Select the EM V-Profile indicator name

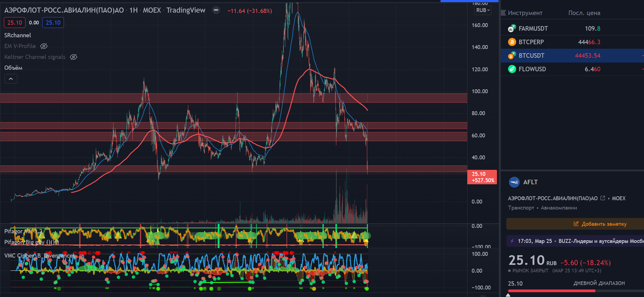point(21,46)
